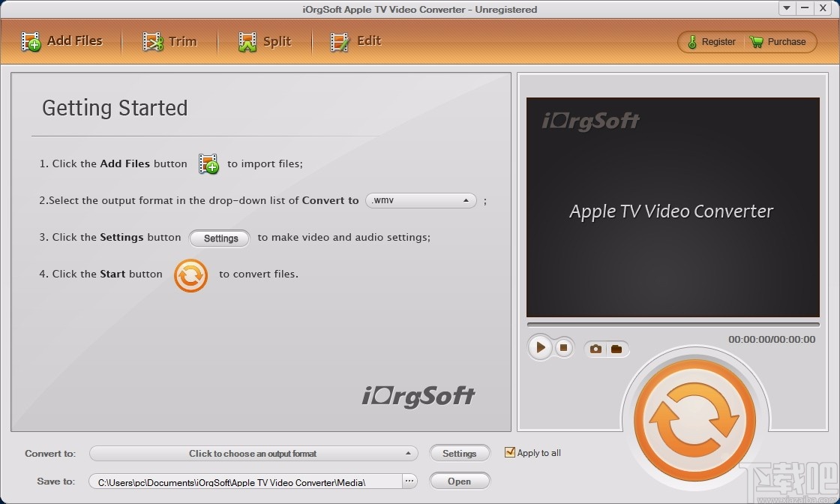Click the Purchase button
This screenshot has height=504, width=840.
779,42
